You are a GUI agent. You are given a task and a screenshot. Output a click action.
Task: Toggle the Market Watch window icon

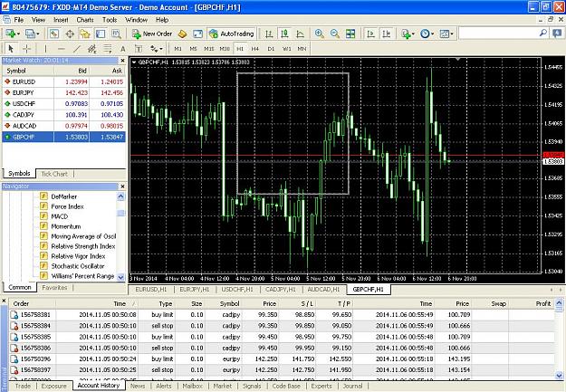[53, 33]
